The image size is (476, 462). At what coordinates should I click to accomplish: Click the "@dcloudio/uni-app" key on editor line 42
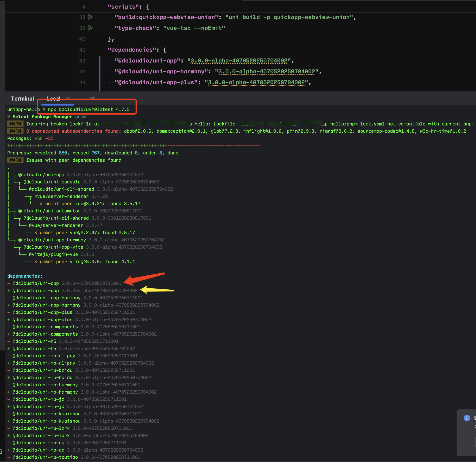[148, 61]
